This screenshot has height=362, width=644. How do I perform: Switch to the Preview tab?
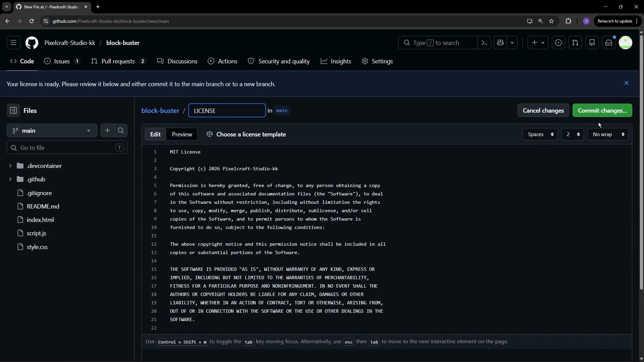[x=182, y=134]
